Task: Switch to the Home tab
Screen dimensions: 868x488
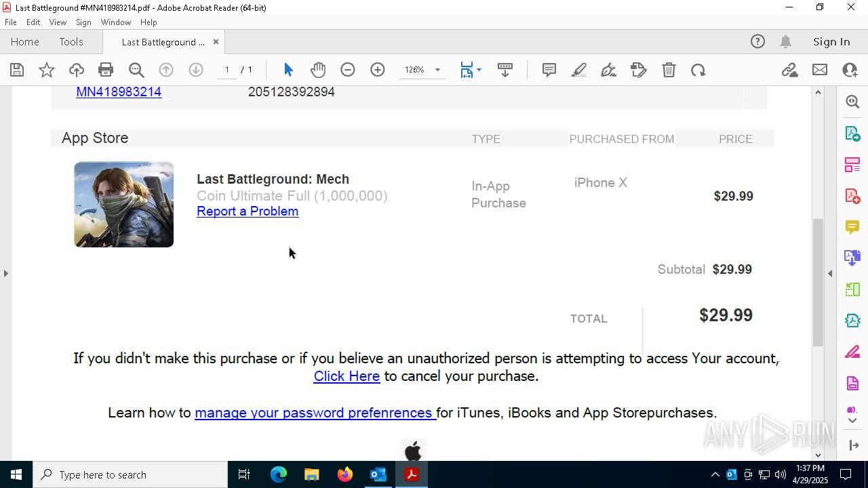Action: pyautogui.click(x=25, y=42)
